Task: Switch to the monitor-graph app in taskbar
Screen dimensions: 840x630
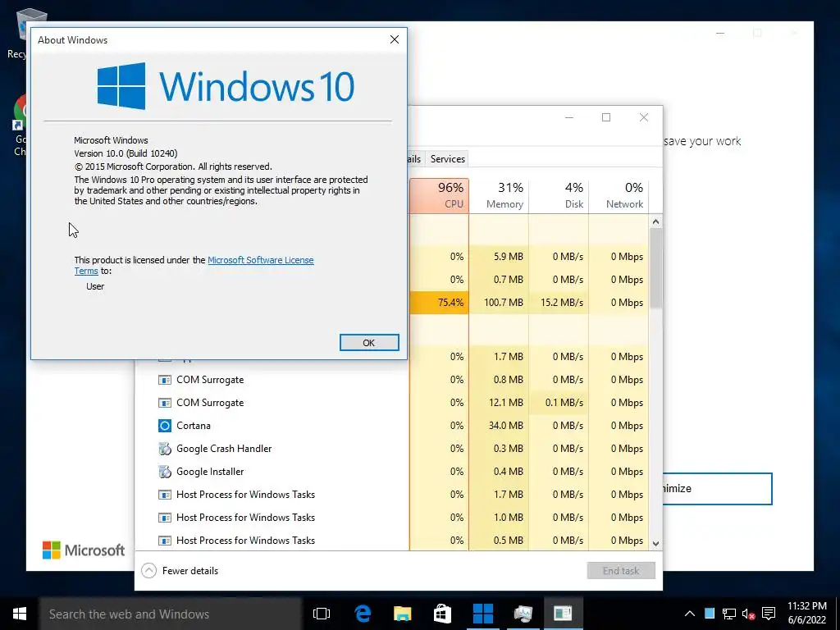Action: [523, 614]
